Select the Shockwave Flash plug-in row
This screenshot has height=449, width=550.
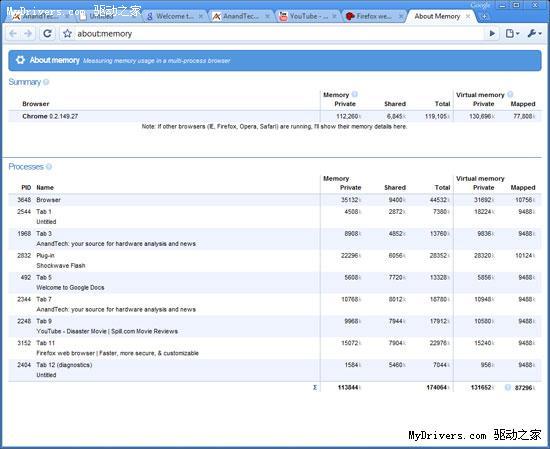pos(275,261)
